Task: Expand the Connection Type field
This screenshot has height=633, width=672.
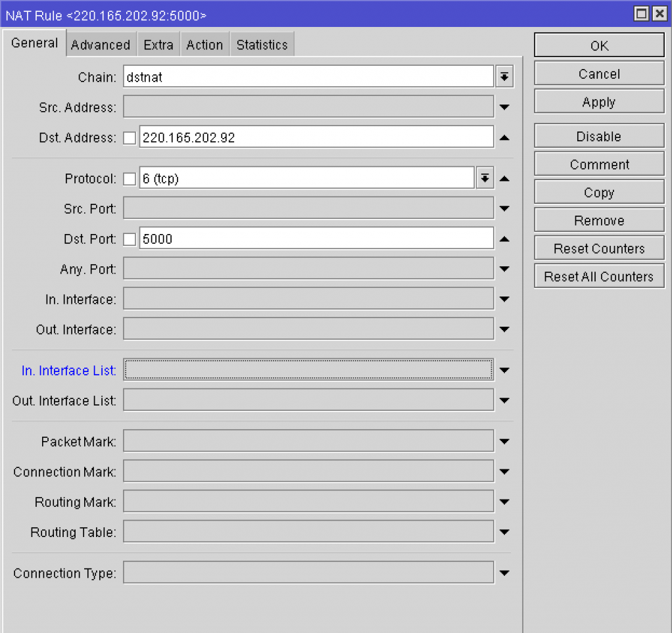Action: point(504,573)
